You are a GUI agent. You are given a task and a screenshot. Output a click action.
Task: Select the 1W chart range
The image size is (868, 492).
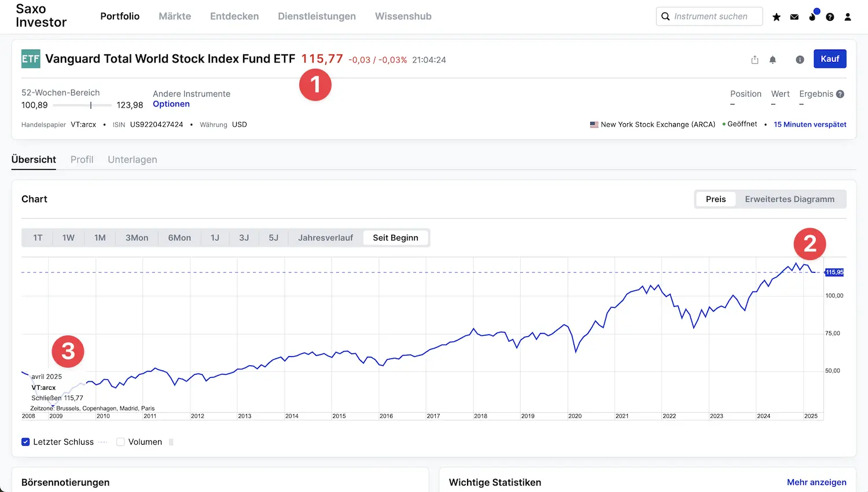[x=68, y=238]
